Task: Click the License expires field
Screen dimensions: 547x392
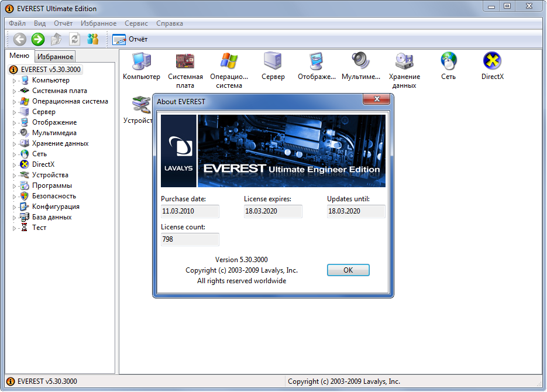Action: point(273,211)
